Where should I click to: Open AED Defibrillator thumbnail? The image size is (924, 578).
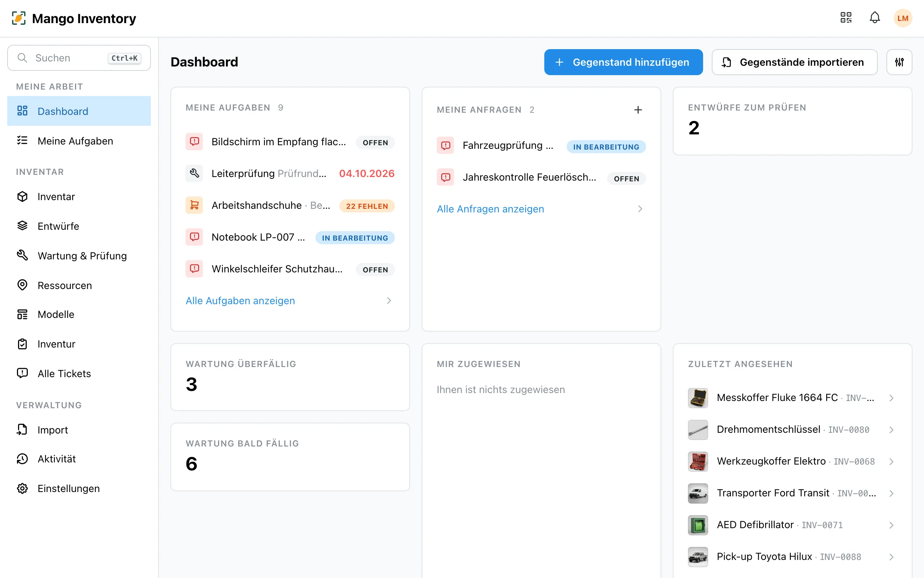698,525
